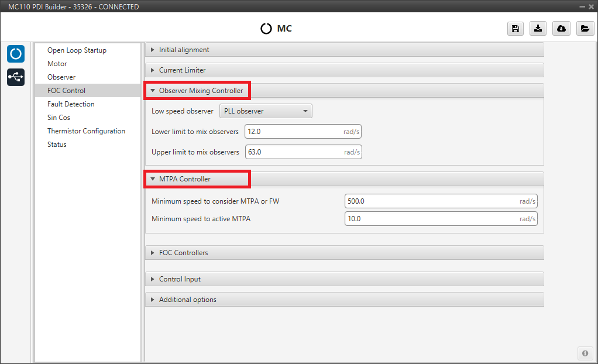Click the cloud download icon

click(x=561, y=29)
